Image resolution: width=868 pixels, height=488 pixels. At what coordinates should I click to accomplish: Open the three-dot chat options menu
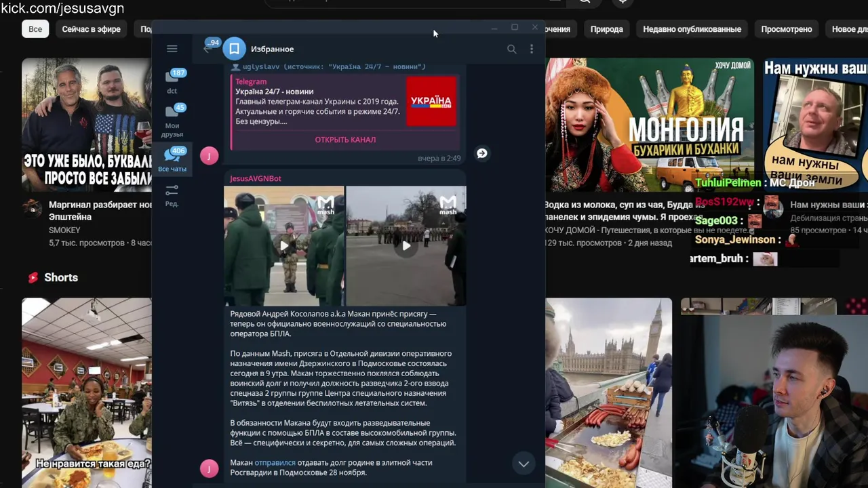click(532, 49)
